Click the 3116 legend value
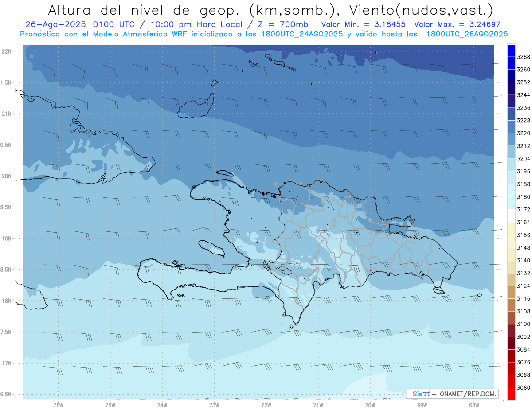This screenshot has width=532, height=411. tap(524, 299)
